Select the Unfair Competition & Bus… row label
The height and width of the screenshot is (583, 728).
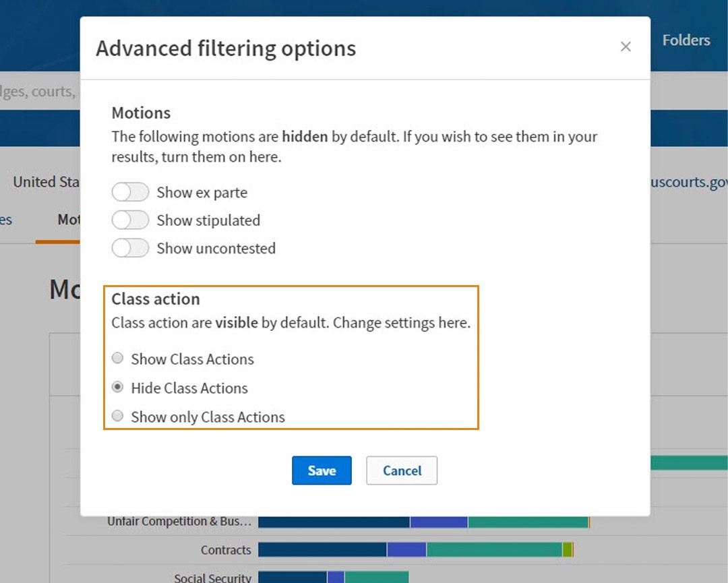click(179, 521)
